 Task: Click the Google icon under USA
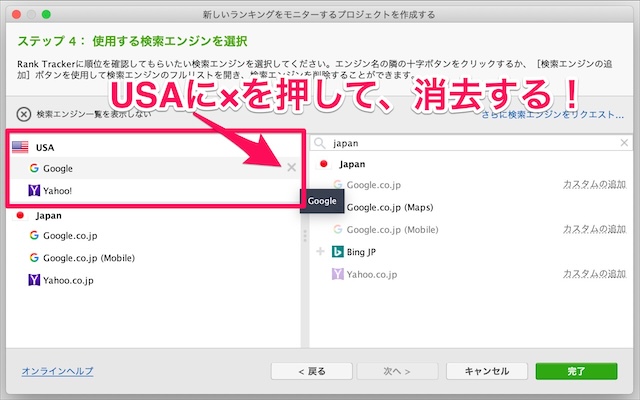coord(34,168)
